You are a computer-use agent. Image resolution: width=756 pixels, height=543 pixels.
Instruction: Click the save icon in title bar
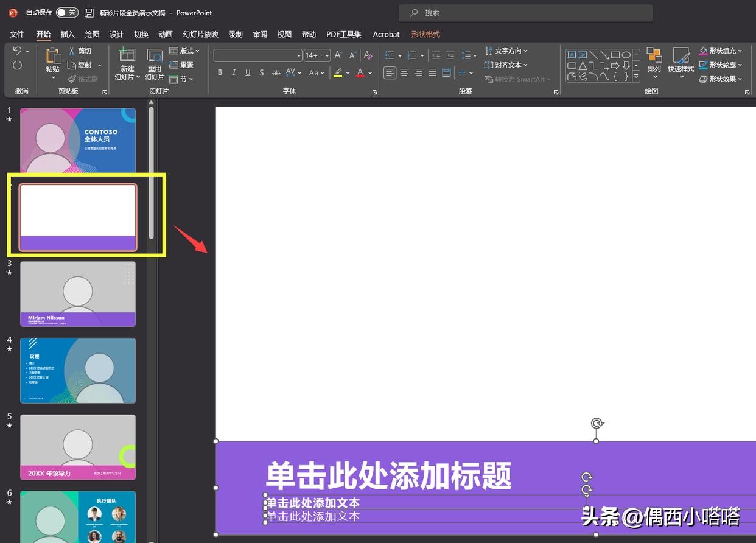[x=89, y=13]
